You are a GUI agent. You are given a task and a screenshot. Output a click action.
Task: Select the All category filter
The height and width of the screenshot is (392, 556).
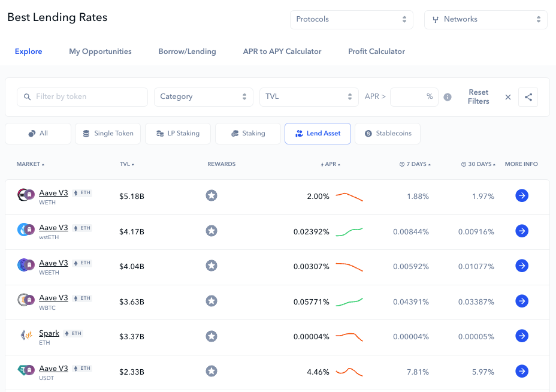(38, 134)
